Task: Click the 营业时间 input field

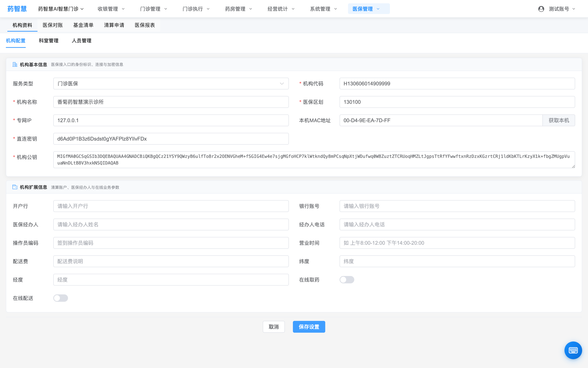Action: pos(457,243)
